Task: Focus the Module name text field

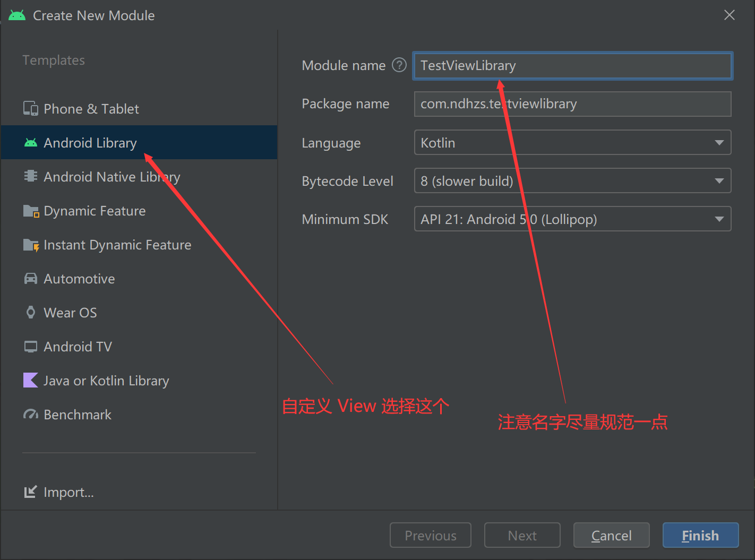Action: [x=572, y=66]
